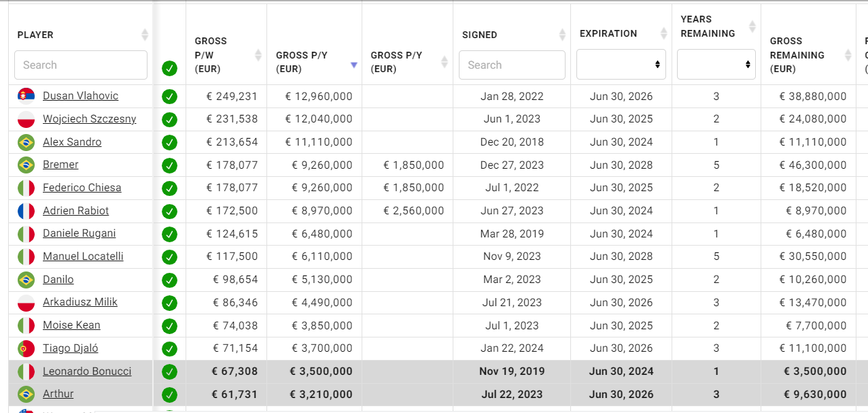This screenshot has height=413, width=868.
Task: Sort by the Player column arrows
Action: point(145,35)
